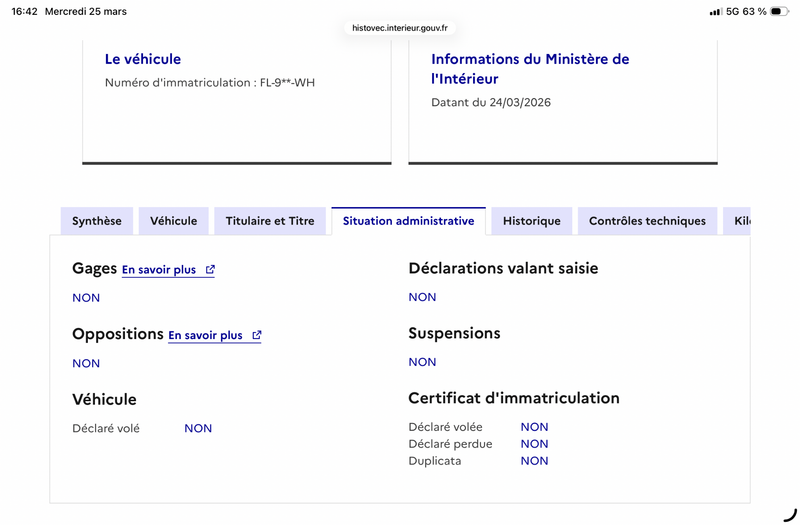The image size is (800, 525).
Task: Tap the battery icon in the status bar
Action: (779, 12)
